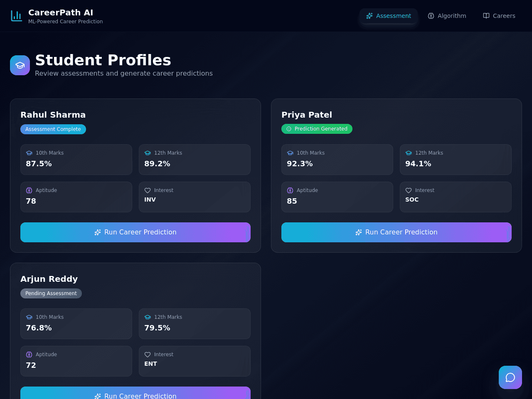Click the 94.1% 12th marks value
The width and height of the screenshot is (532, 399).
tap(418, 164)
